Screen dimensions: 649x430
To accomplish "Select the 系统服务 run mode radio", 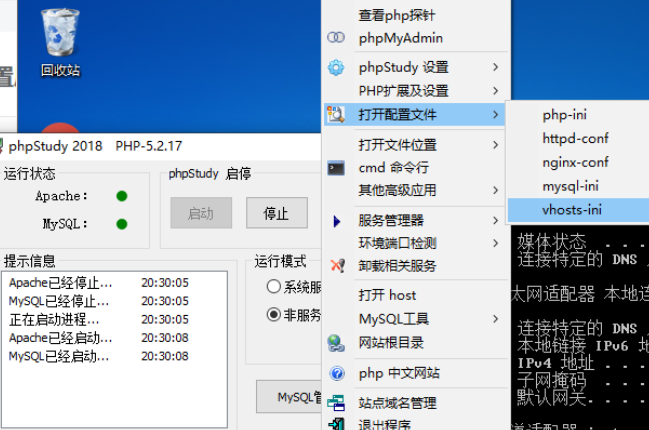I will pos(274,286).
